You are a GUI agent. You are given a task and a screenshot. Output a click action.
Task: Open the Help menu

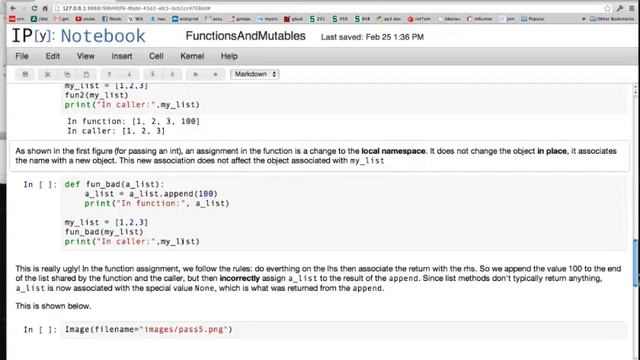(x=229, y=56)
